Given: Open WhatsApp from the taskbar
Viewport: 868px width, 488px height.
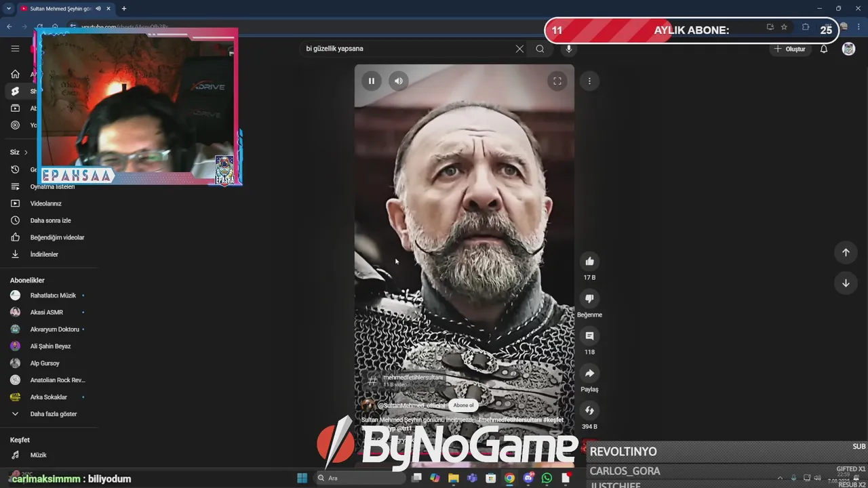Looking at the screenshot, I should click(x=547, y=478).
